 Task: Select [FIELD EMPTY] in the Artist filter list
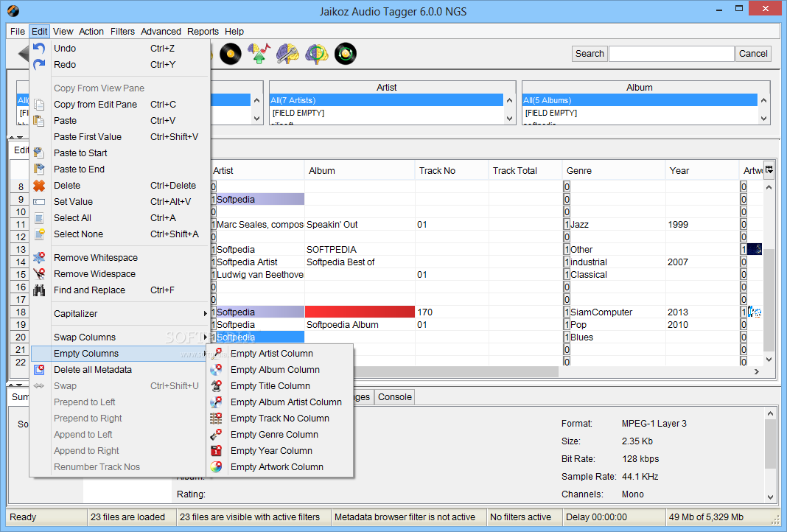tap(386, 113)
